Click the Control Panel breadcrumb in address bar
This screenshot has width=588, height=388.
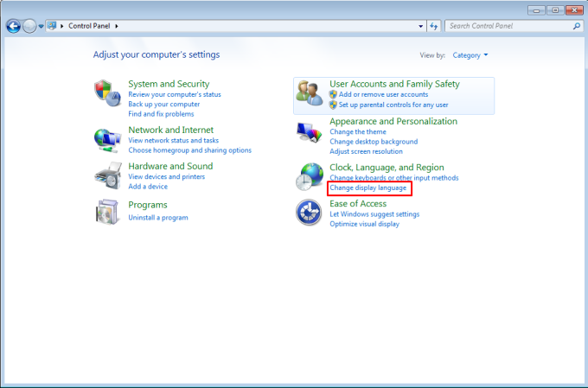pyautogui.click(x=90, y=26)
